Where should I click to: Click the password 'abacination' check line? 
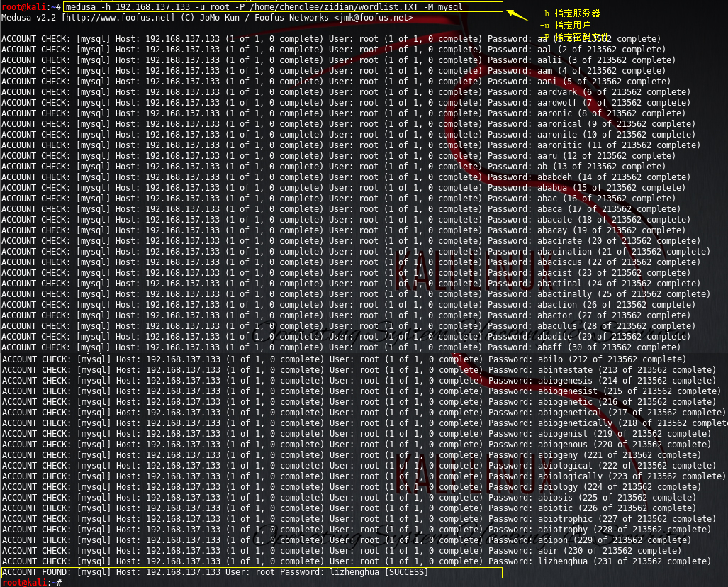pos(356,252)
